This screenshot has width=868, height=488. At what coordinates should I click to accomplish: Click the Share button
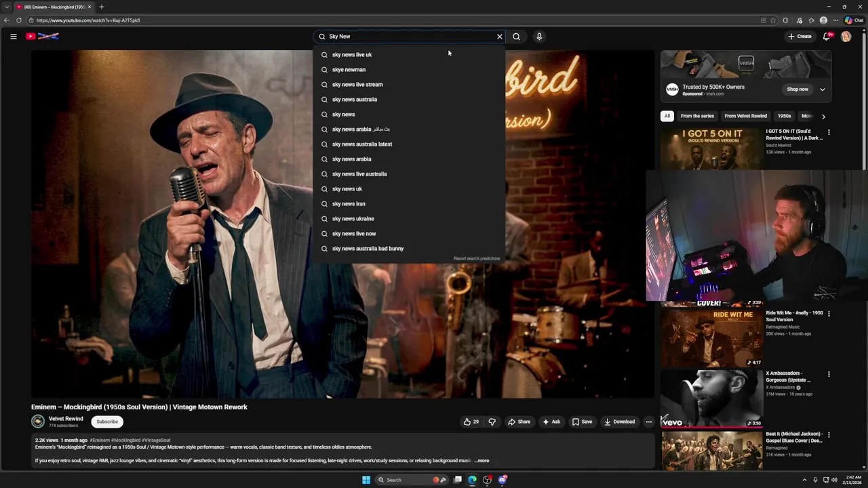[x=519, y=422]
